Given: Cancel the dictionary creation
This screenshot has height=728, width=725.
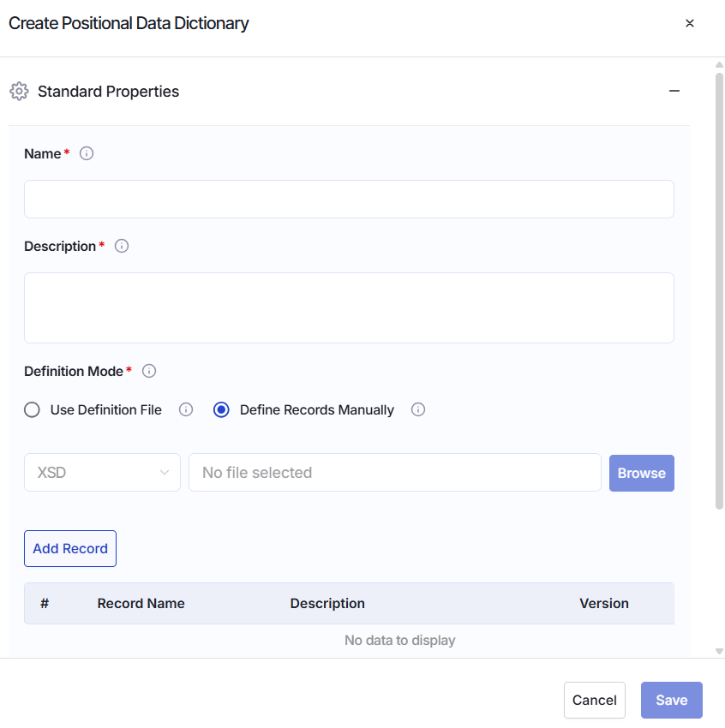Looking at the screenshot, I should [595, 700].
